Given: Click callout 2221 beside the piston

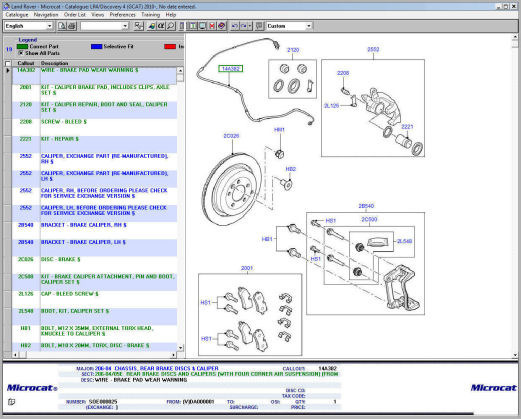Looking at the screenshot, I should pyautogui.click(x=407, y=127).
